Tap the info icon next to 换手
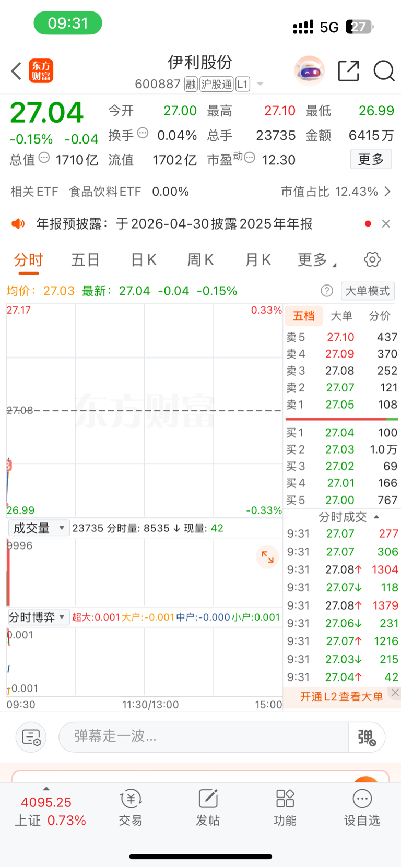 pos(143,133)
